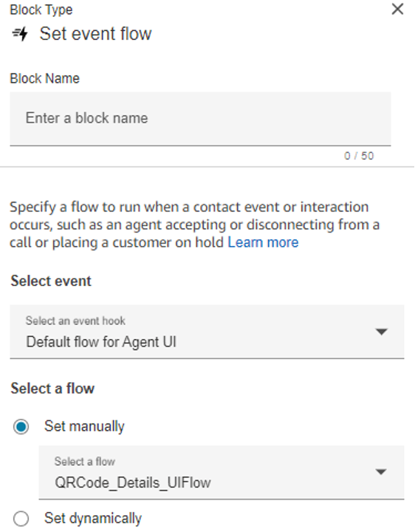Click the arrow beside Default flow for Agent UI
Viewport: 415px width, 532px height.
coord(382,332)
